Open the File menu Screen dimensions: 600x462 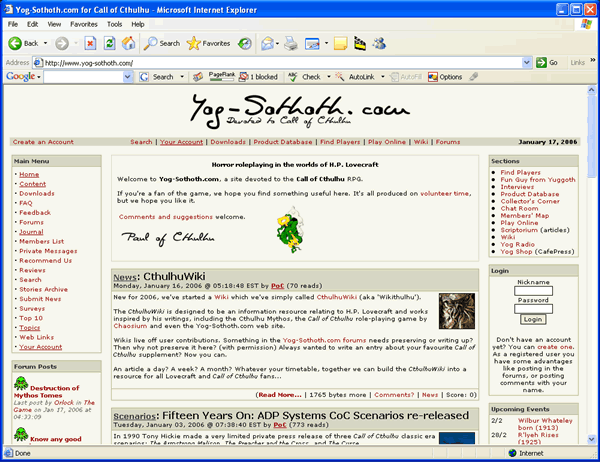13,24
